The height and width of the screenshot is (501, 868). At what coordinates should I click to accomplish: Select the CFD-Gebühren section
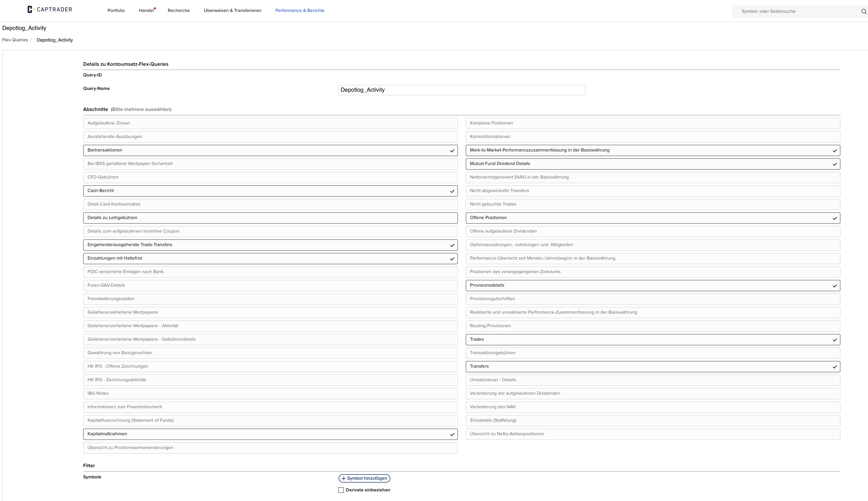[270, 177]
